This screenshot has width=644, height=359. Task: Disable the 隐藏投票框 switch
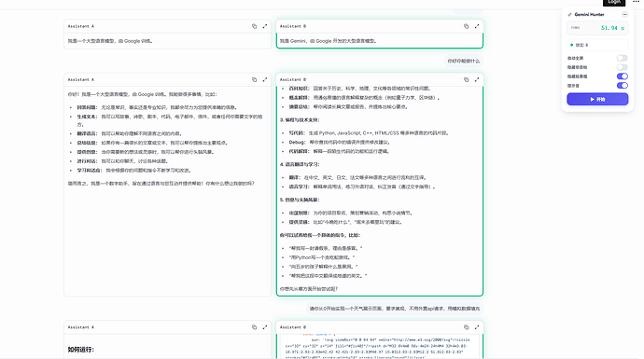click(x=622, y=76)
